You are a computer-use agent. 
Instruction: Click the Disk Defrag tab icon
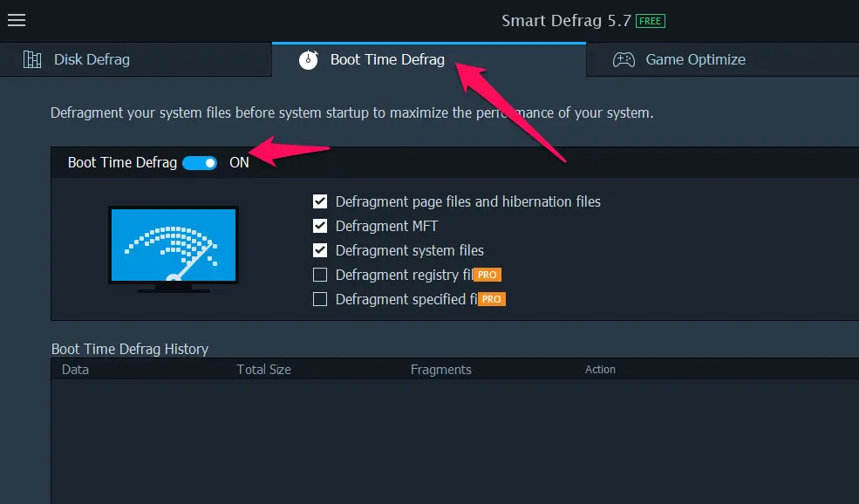[x=31, y=59]
